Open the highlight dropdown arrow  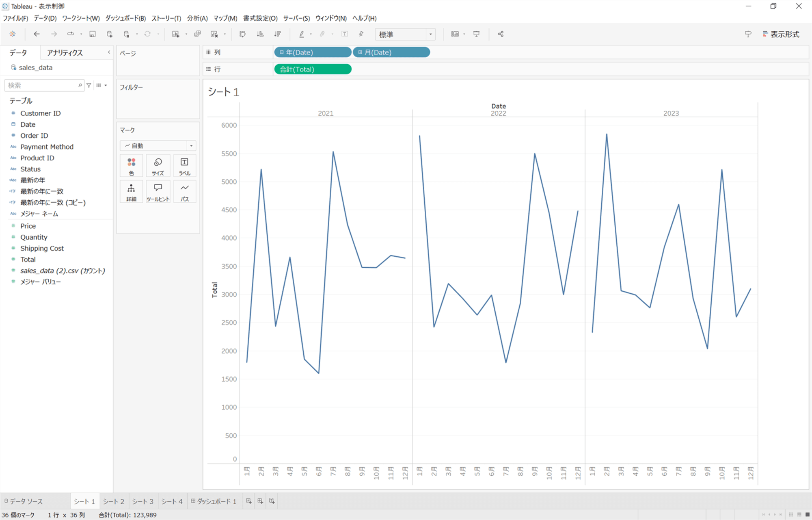311,34
